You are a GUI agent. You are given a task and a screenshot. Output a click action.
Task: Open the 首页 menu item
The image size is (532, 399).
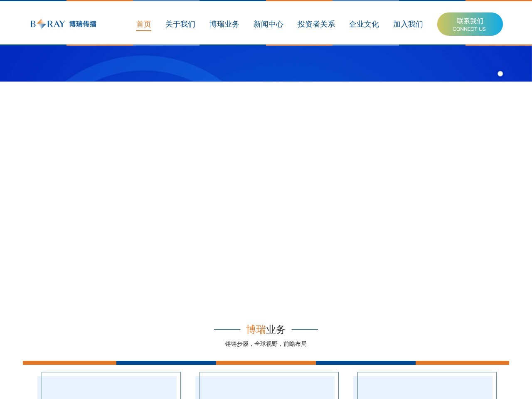click(x=144, y=24)
